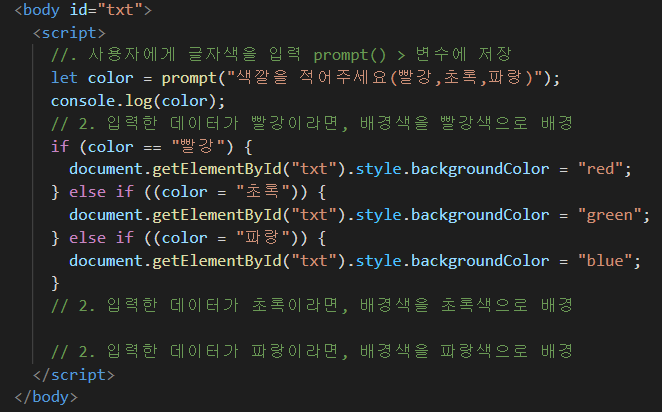Click the comment '파랑이라면, 배경색을 파랑색으로 배경'
This screenshot has height=412, width=662.
(412, 351)
